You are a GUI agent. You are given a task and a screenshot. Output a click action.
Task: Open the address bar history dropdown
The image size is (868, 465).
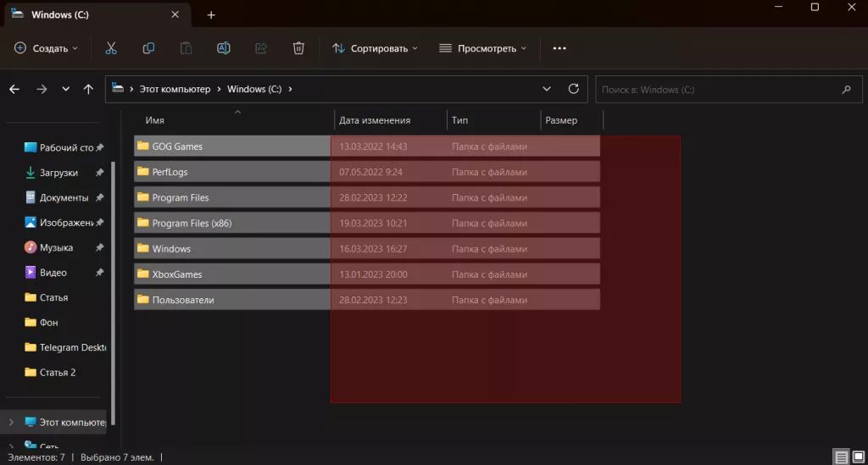[x=547, y=89]
